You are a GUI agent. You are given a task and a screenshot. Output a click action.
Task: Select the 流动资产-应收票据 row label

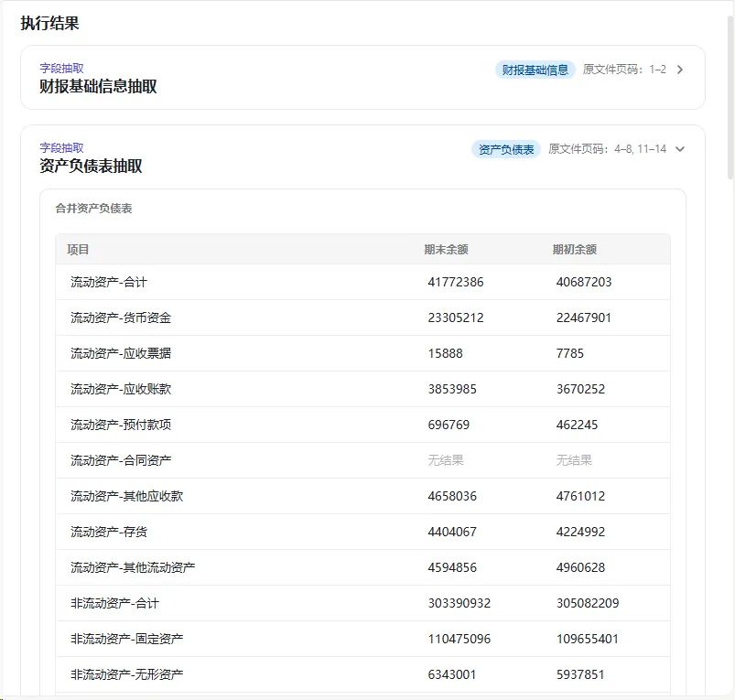(121, 353)
